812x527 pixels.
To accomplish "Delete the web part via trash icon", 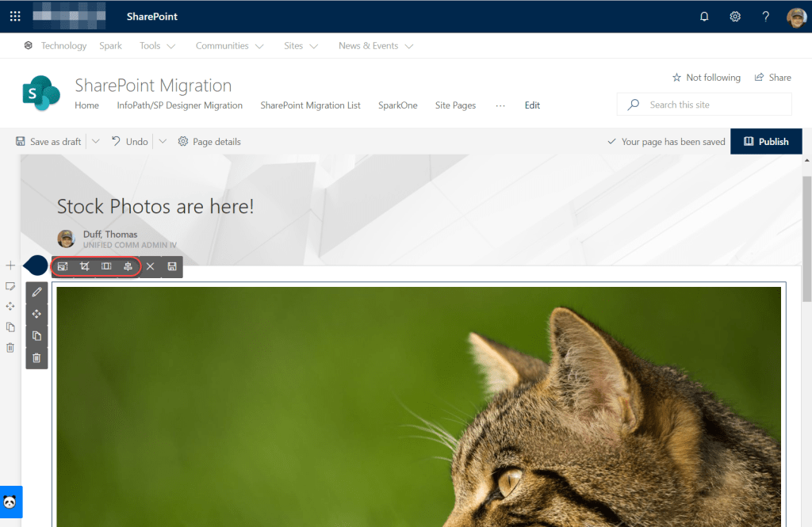I will (36, 357).
